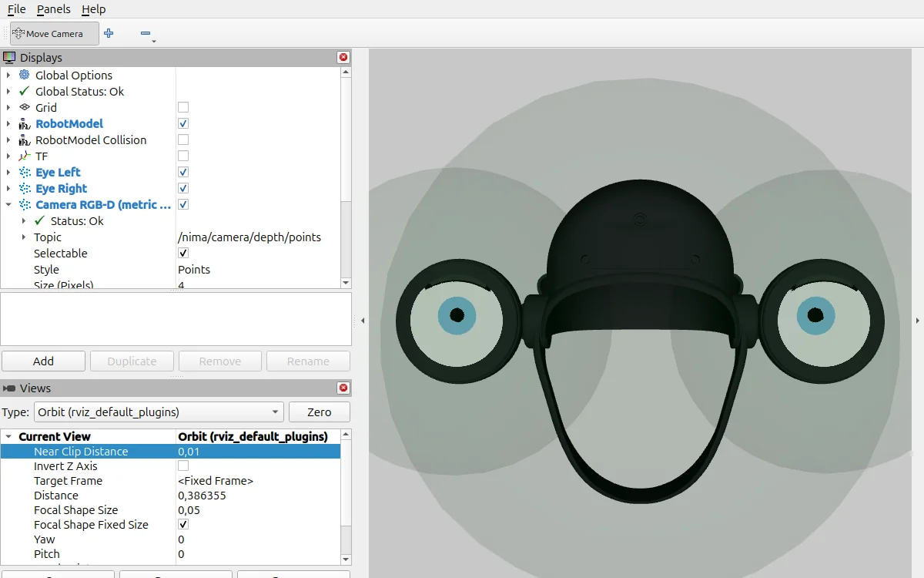This screenshot has width=924, height=578.
Task: Click the blue plus add-tool icon
Action: (x=109, y=33)
